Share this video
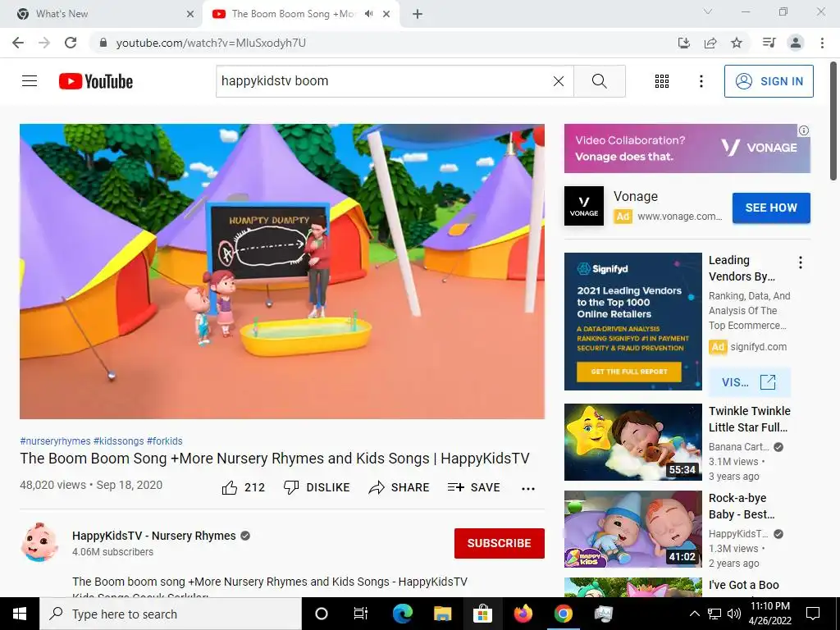840x630 pixels. (399, 487)
